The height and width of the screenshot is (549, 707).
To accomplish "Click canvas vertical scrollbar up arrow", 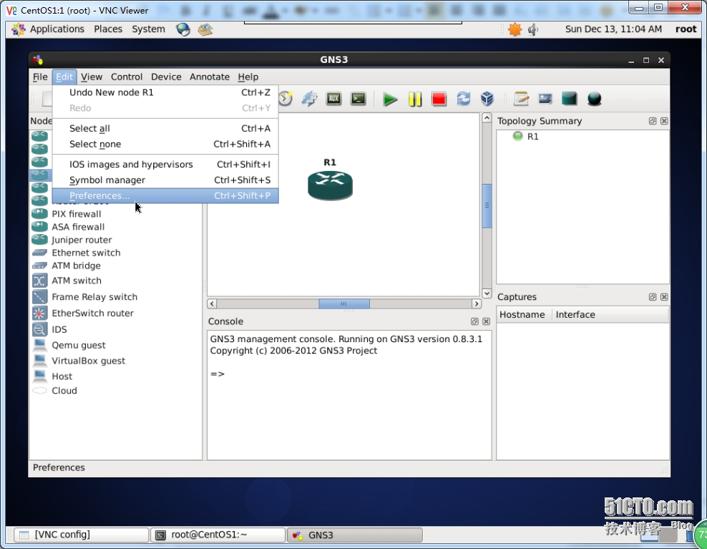I will coord(487,118).
